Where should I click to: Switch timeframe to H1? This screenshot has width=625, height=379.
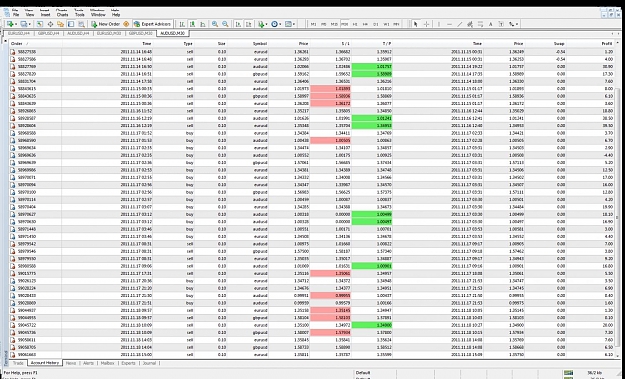click(x=355, y=24)
